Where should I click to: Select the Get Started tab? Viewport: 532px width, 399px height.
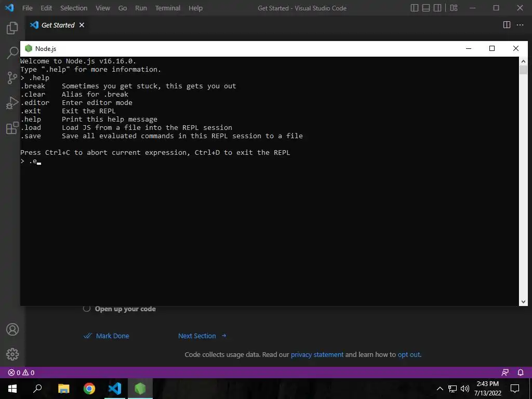57,25
